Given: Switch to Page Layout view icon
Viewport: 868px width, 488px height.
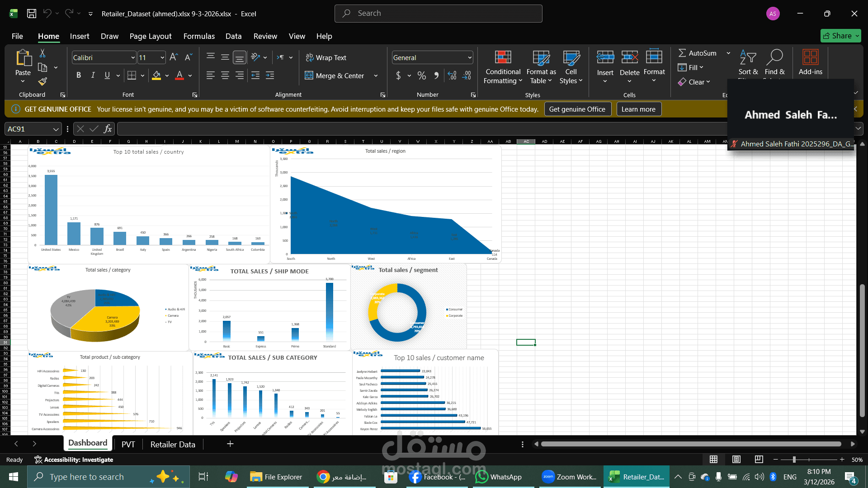Looking at the screenshot, I should (x=736, y=460).
